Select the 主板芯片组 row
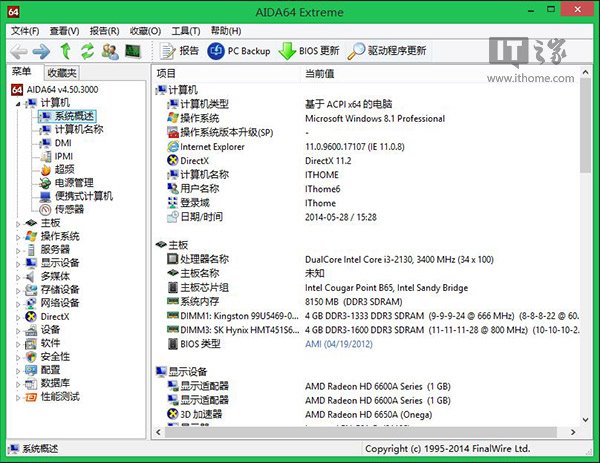Image resolution: width=600 pixels, height=463 pixels. 367,288
